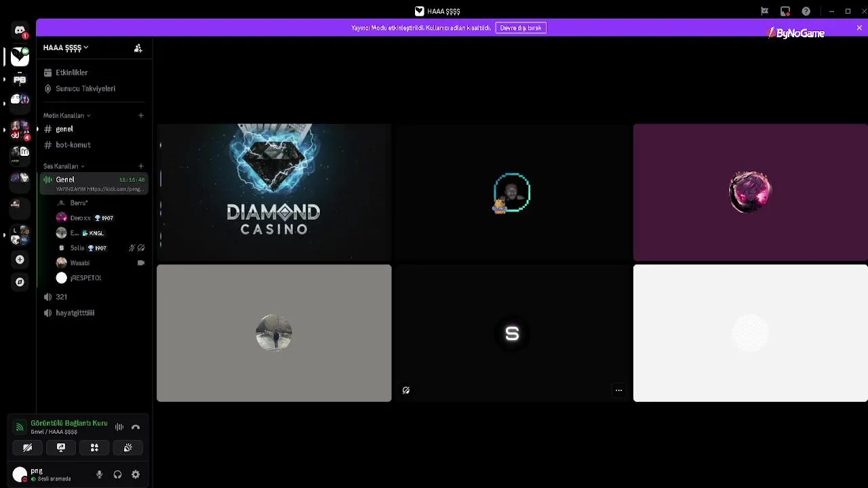Open the three-dots menu on S tile
Viewport: 868px width, 488px height.
pyautogui.click(x=618, y=390)
